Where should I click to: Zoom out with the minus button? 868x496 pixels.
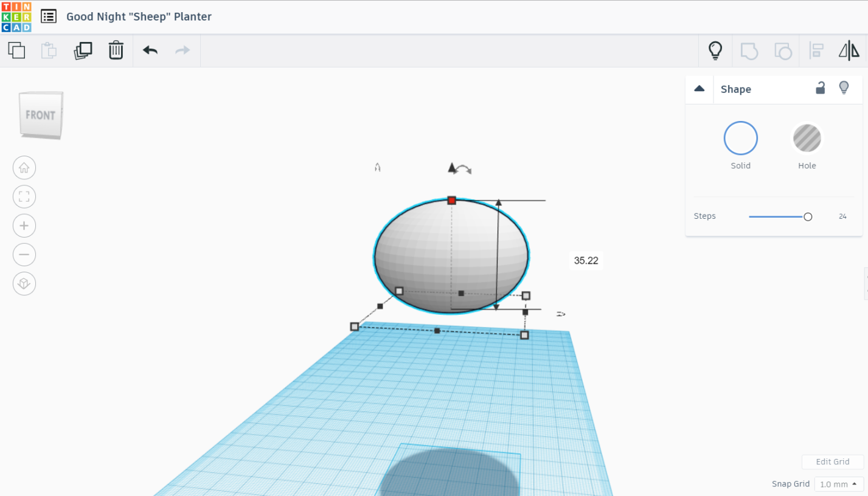24,255
